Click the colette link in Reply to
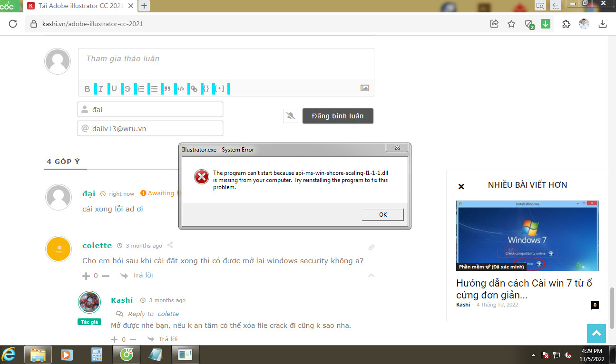The height and width of the screenshot is (364, 616). click(168, 314)
